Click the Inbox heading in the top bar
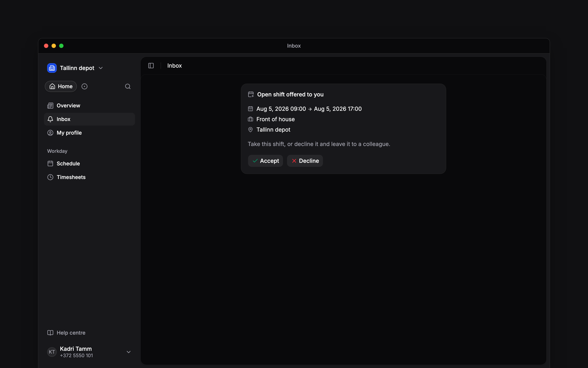588x368 pixels. click(x=174, y=66)
